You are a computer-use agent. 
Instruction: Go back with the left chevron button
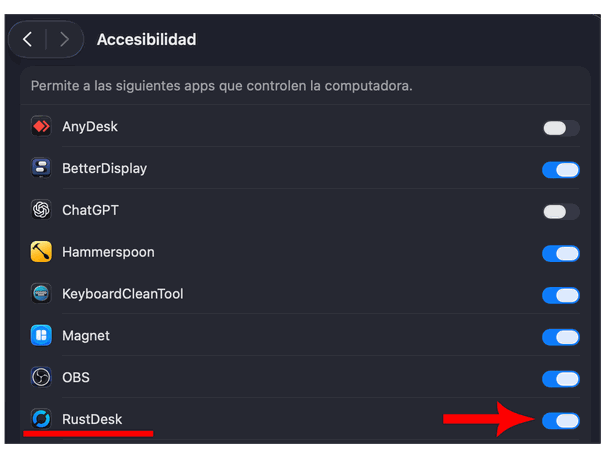click(x=27, y=40)
